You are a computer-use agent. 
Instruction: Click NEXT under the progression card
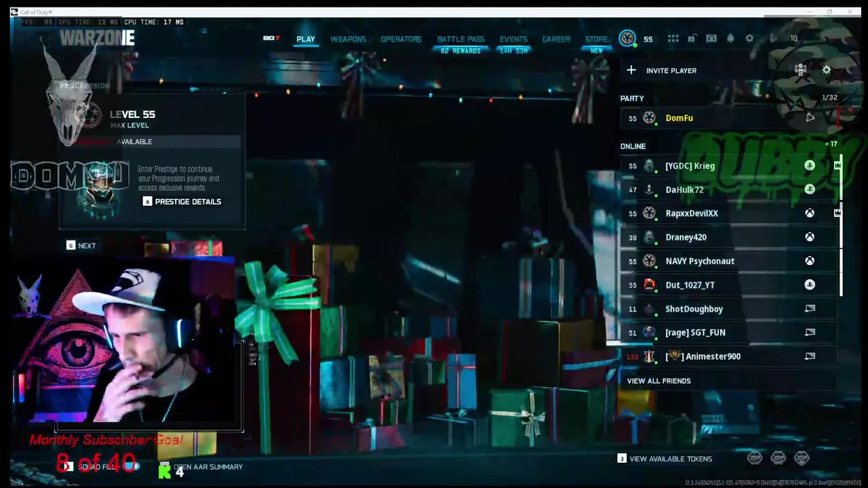coord(81,246)
